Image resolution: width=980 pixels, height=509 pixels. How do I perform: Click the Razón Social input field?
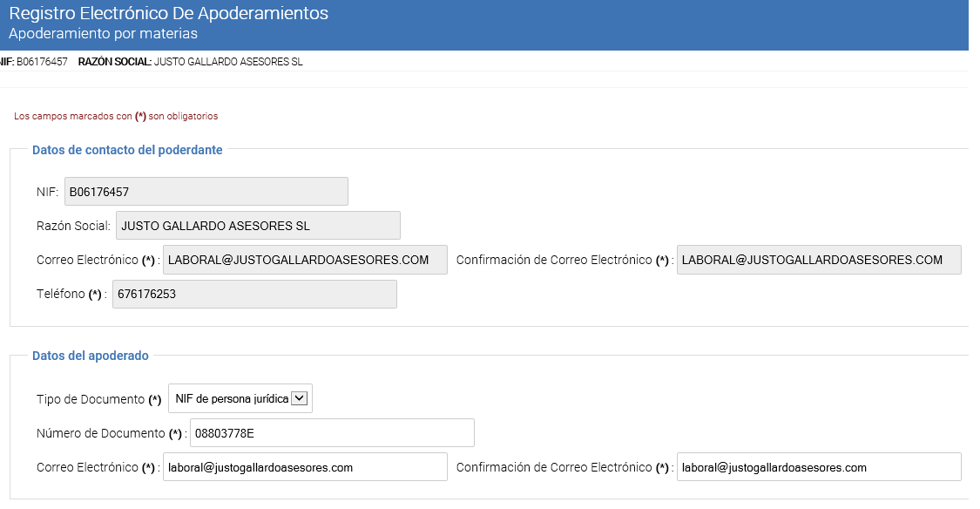(x=258, y=226)
